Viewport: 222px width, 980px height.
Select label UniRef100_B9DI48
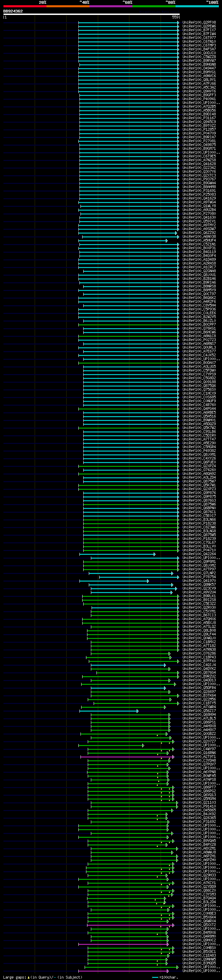point(199,114)
